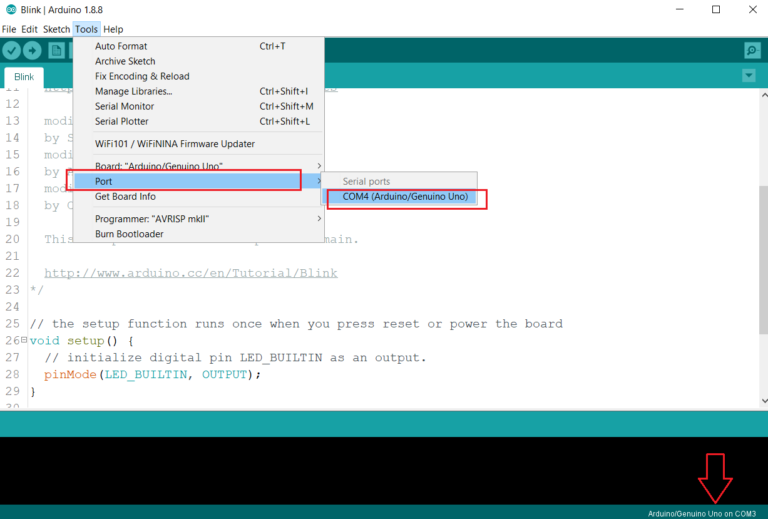The image size is (768, 519).
Task: Click status text Arduino/Genuino Uno on COM3
Action: (701, 514)
